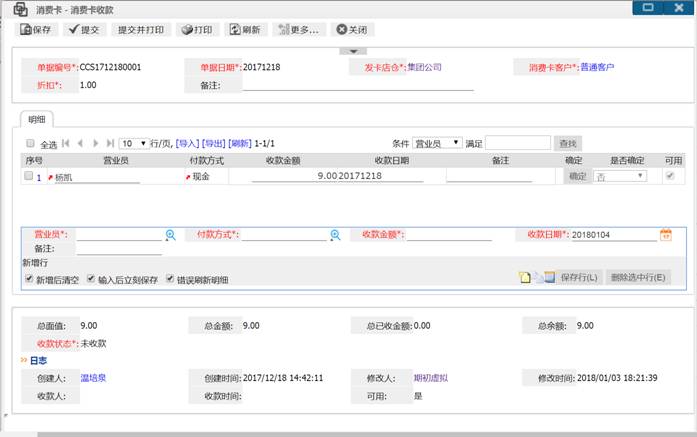The image size is (697, 437).
Task: Open the 营业员 lookup magnifier icon
Action: click(170, 235)
